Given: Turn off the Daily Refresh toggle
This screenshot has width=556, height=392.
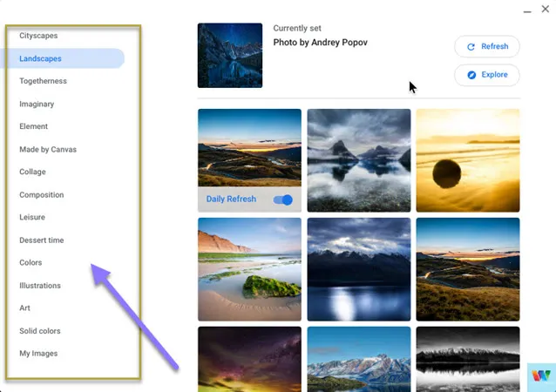Looking at the screenshot, I should pos(283,199).
